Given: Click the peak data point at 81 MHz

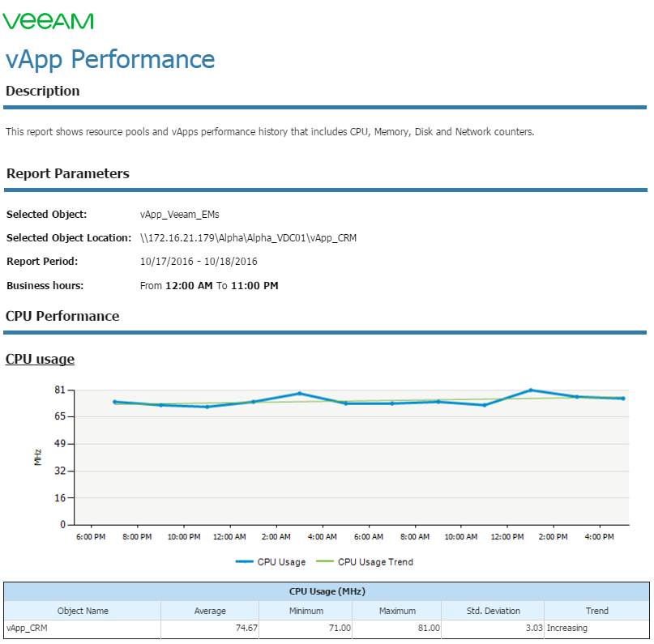Looking at the screenshot, I should pos(531,390).
